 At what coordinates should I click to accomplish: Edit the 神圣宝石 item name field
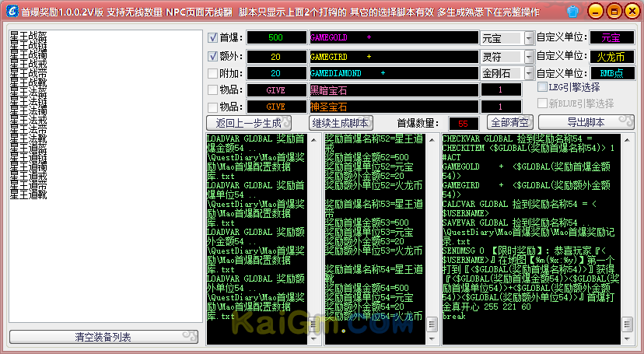[x=394, y=107]
